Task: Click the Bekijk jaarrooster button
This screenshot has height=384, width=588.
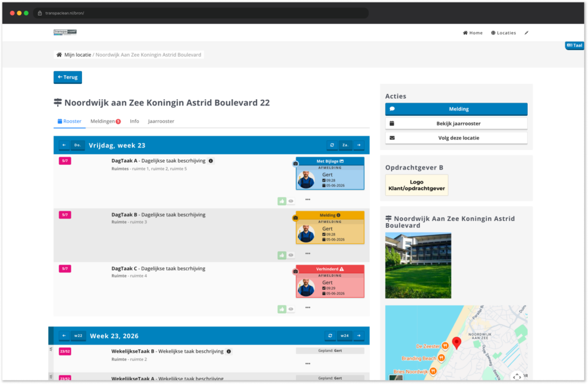Action: click(x=457, y=123)
